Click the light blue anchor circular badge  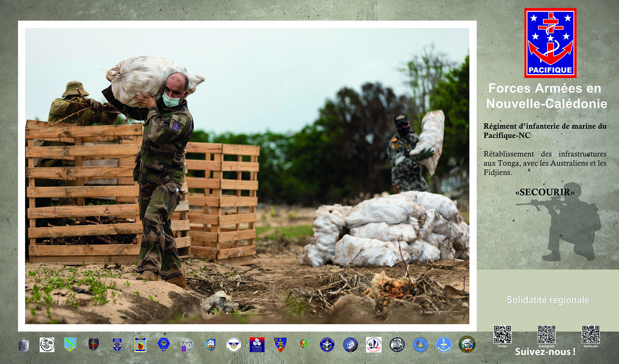tap(444, 345)
